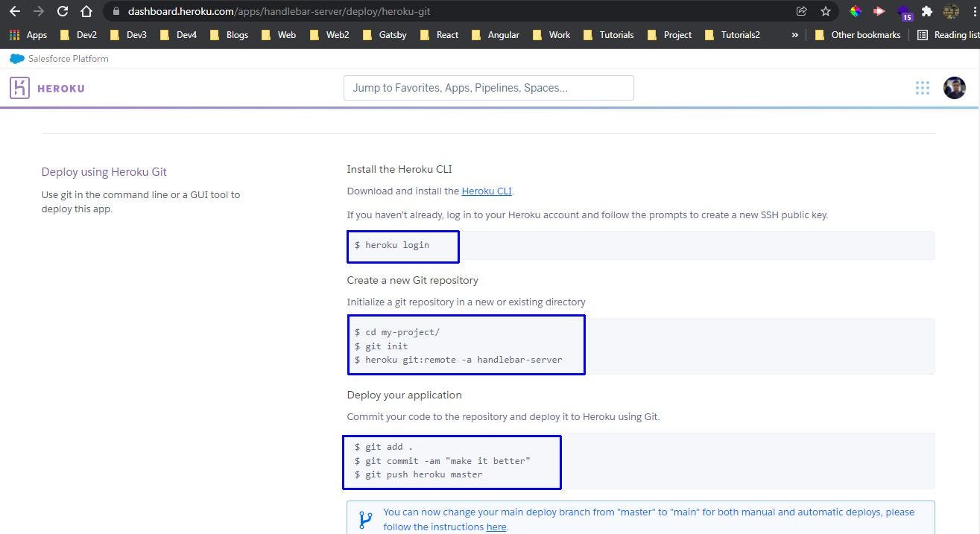Click the HEROKU wordmark
980x534 pixels.
pos(61,89)
